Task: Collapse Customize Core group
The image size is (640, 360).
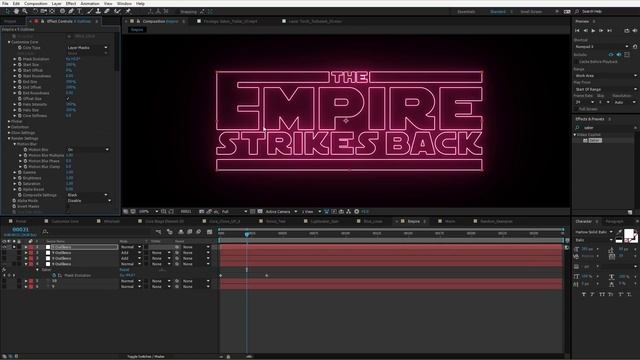Action: 9,42
